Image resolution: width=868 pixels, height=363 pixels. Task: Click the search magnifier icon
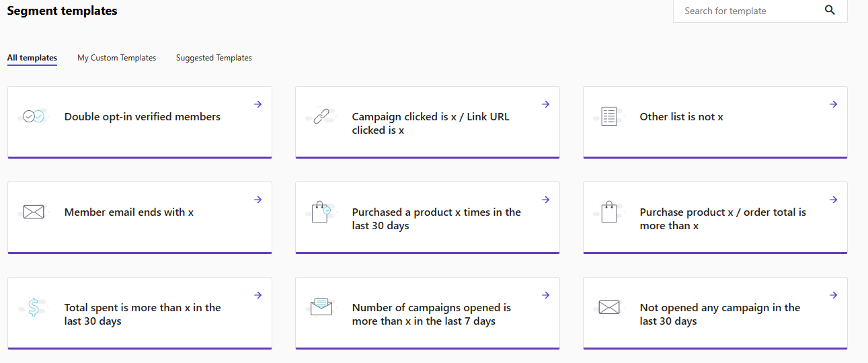(830, 10)
